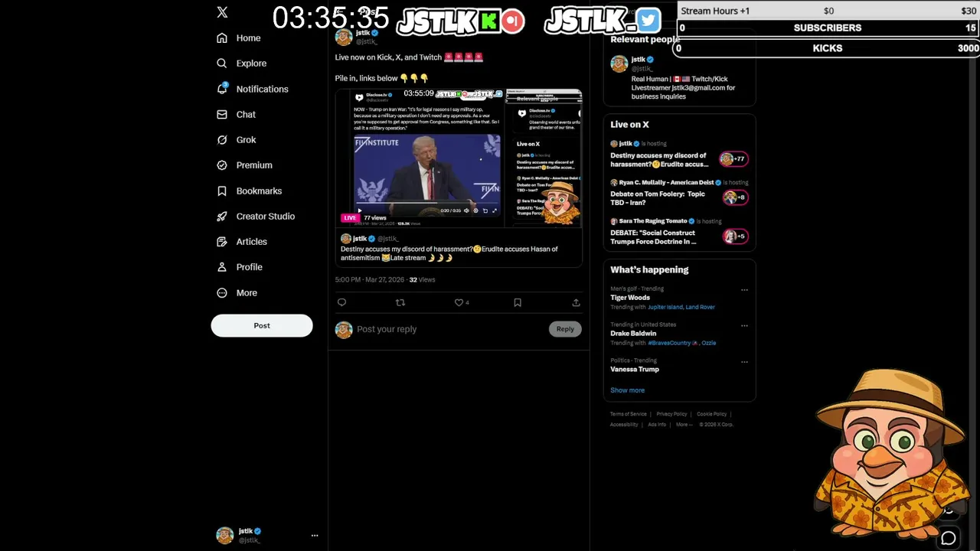Open the Vanessa Trump trend
Viewport: 980px width, 551px height.
[x=635, y=370]
